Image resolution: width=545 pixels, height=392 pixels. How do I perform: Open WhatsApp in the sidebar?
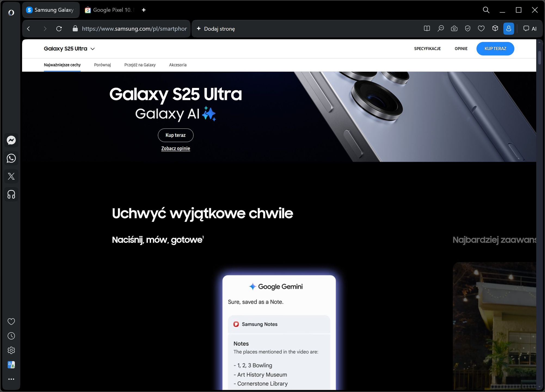[11, 158]
